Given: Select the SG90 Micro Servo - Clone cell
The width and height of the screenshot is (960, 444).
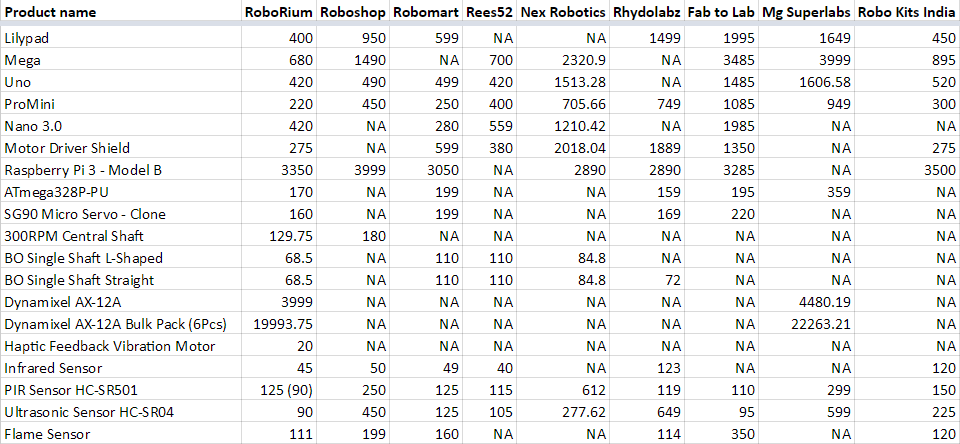Looking at the screenshot, I should tap(120, 214).
